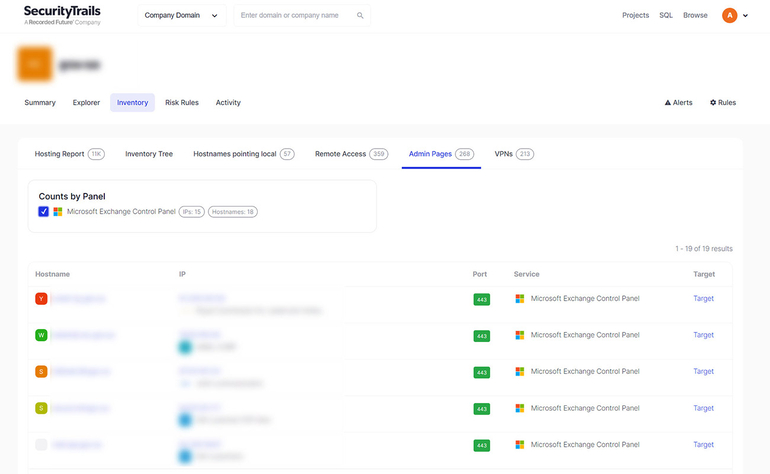The width and height of the screenshot is (770, 474).
Task: Click the orange company logo thumbnail
Action: click(35, 64)
